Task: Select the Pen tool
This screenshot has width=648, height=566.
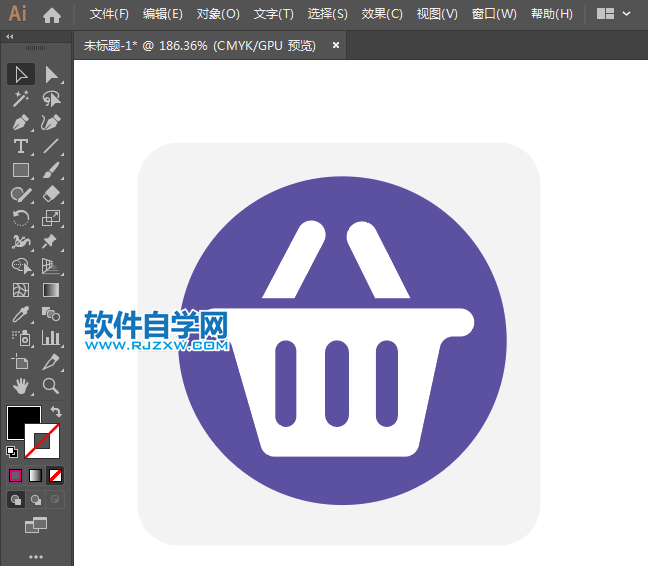Action: click(21, 122)
